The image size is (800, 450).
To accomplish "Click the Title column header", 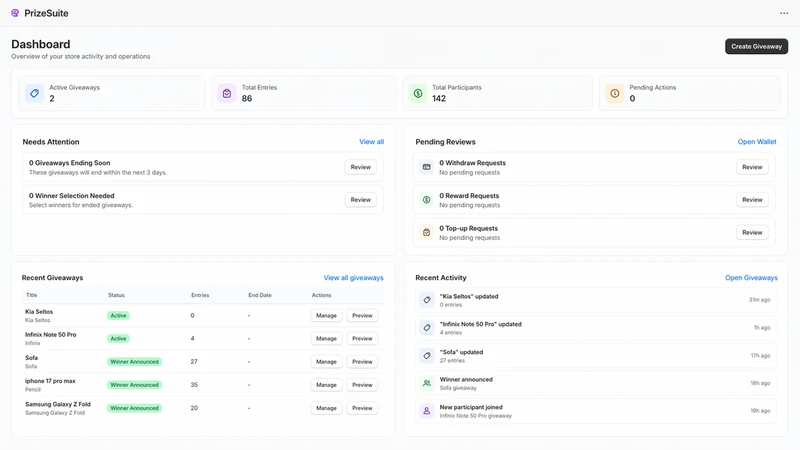I will click(x=32, y=295).
